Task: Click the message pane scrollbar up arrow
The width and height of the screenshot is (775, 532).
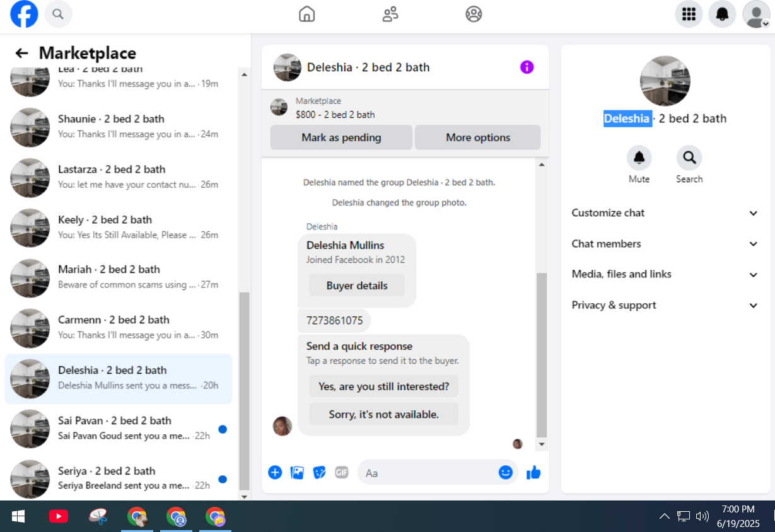Action: (542, 165)
